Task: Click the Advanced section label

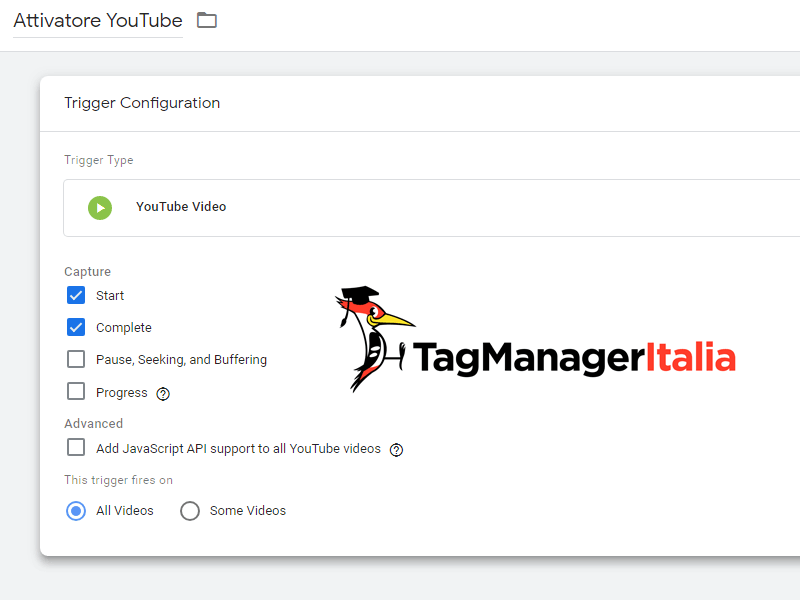Action: click(93, 423)
